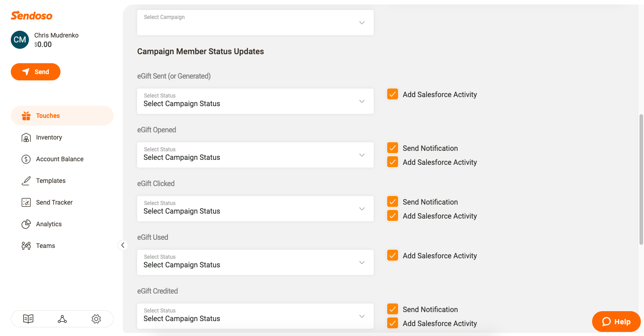Toggle Send Notification for eGift Opened

point(393,148)
